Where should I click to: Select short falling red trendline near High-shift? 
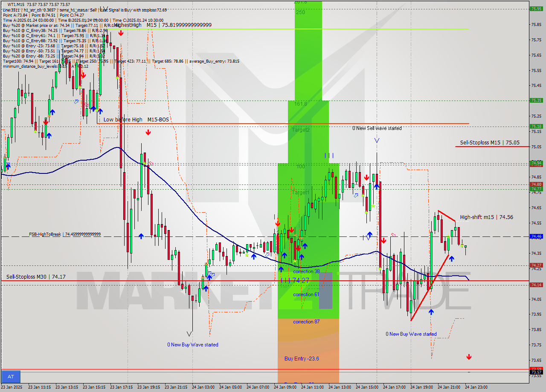[447, 216]
